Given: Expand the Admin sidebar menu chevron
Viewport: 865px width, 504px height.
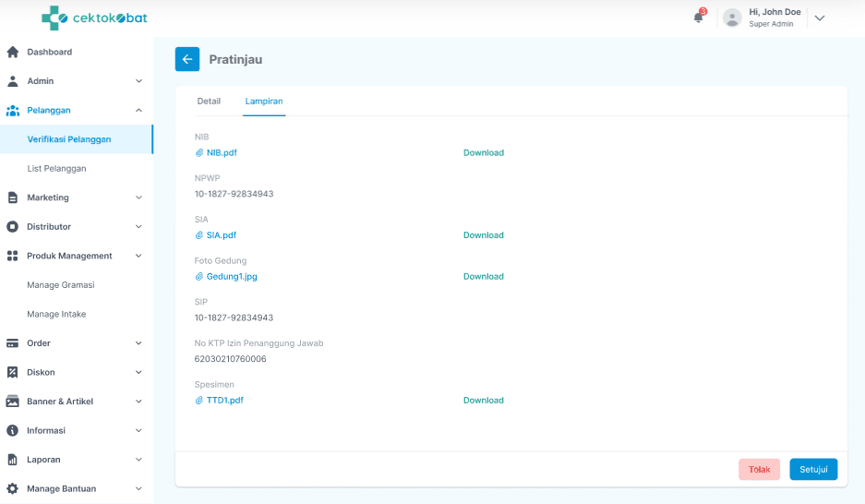Looking at the screenshot, I should (x=138, y=81).
